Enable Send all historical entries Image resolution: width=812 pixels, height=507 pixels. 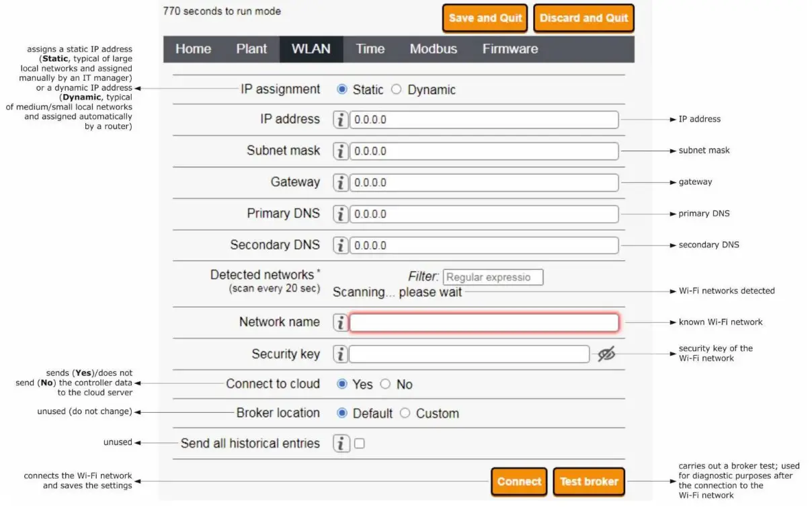359,443
